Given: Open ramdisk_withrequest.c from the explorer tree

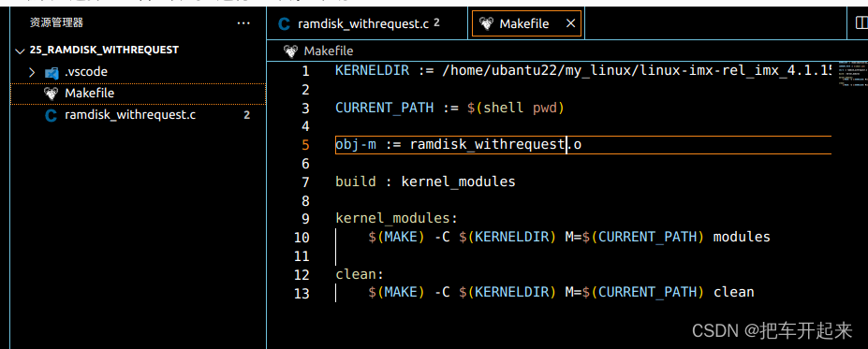Looking at the screenshot, I should pos(130,115).
